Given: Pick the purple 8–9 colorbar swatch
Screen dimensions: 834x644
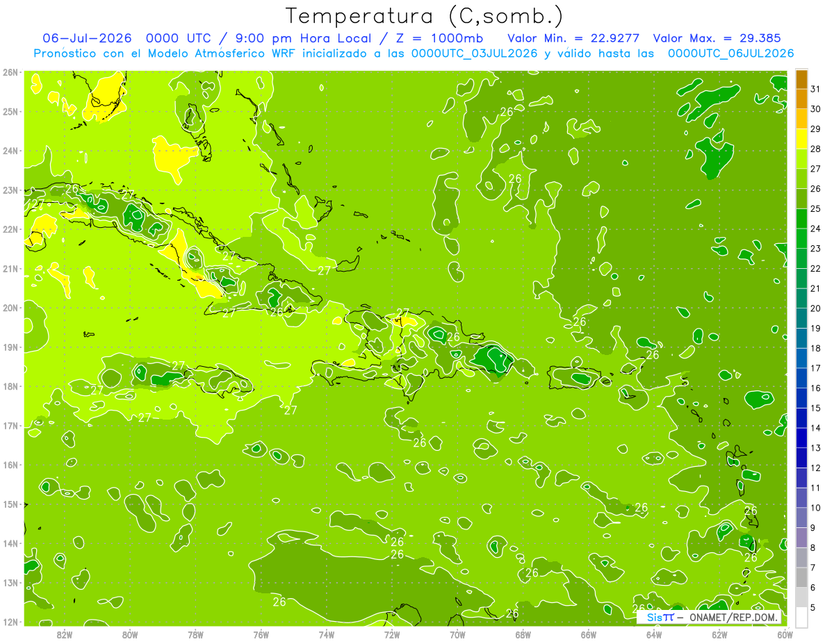Looking at the screenshot, I should 802,537.
